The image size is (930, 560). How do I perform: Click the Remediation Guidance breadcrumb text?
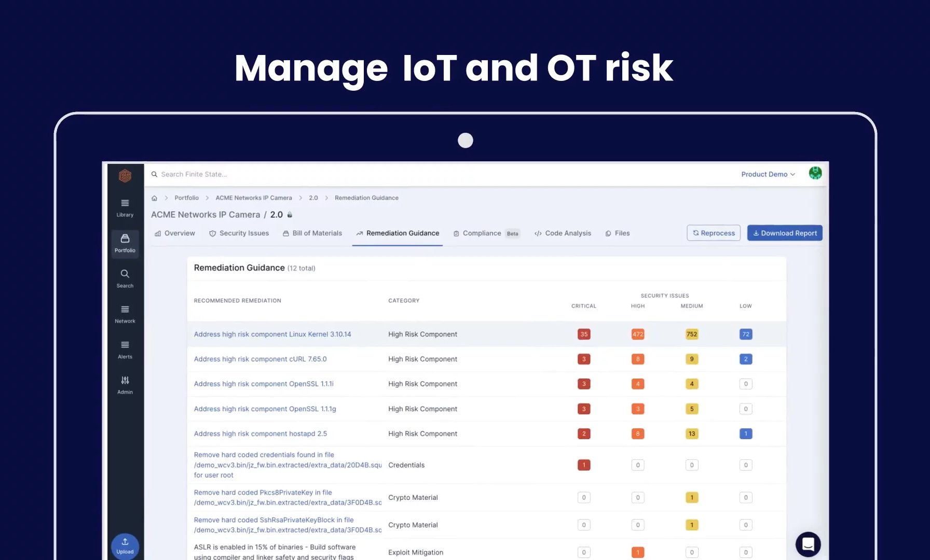tap(366, 198)
